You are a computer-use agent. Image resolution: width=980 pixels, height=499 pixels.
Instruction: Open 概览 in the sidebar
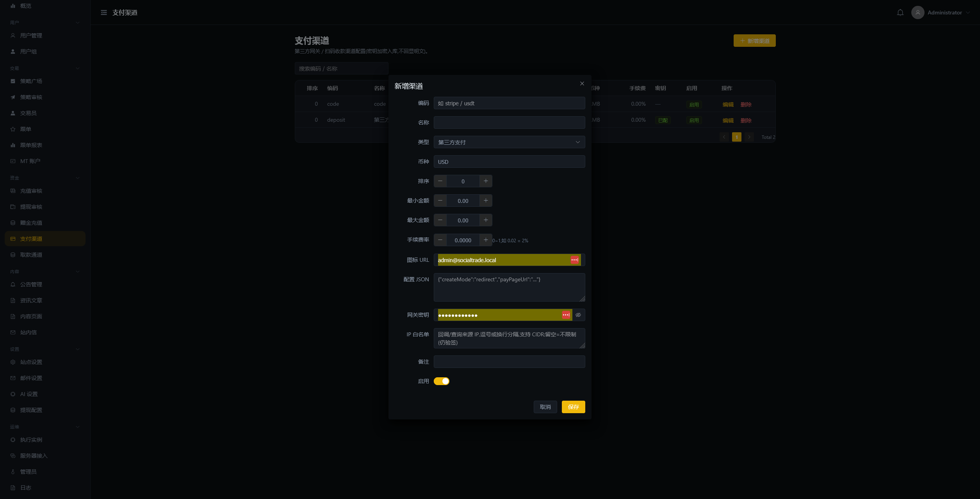pos(45,6)
